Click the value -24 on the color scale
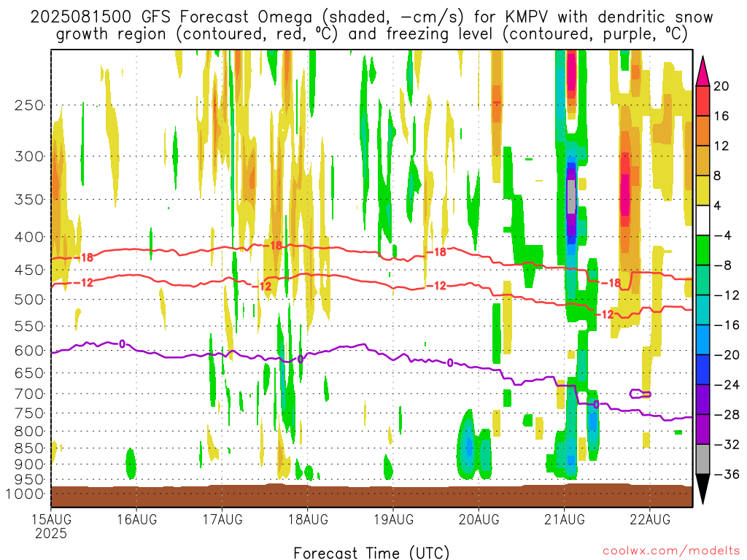 click(x=726, y=385)
